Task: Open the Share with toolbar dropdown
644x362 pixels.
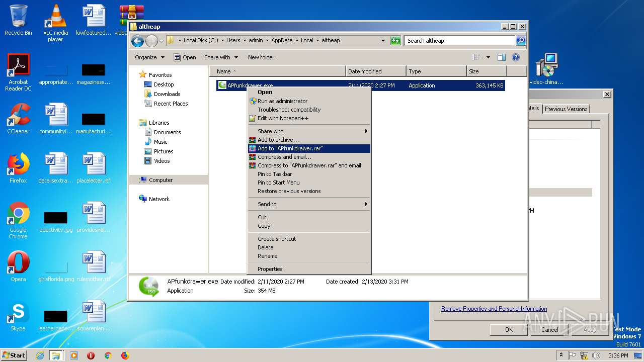Action: (x=221, y=57)
